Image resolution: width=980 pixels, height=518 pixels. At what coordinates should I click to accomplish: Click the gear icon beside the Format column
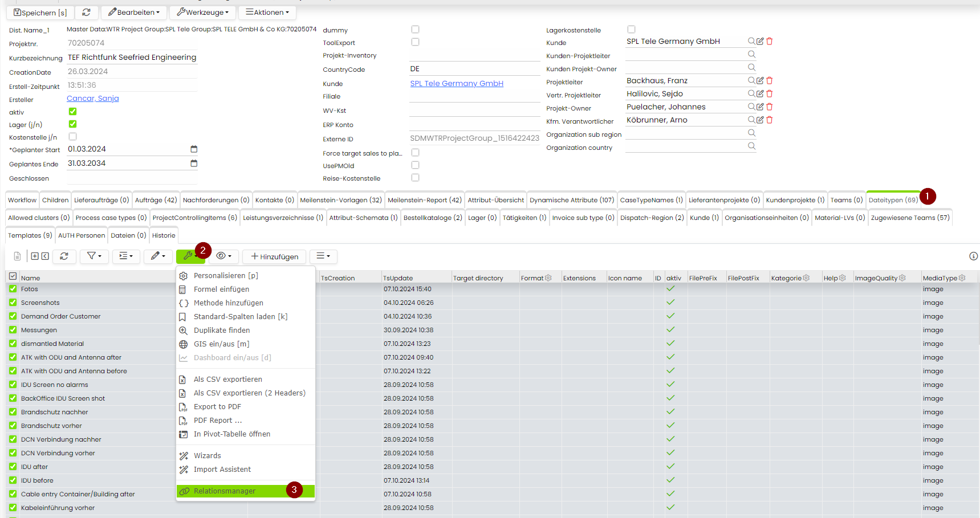click(x=548, y=278)
